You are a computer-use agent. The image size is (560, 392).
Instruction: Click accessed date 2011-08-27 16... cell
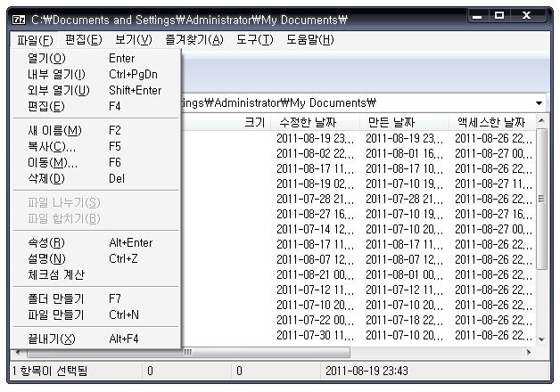(x=494, y=214)
